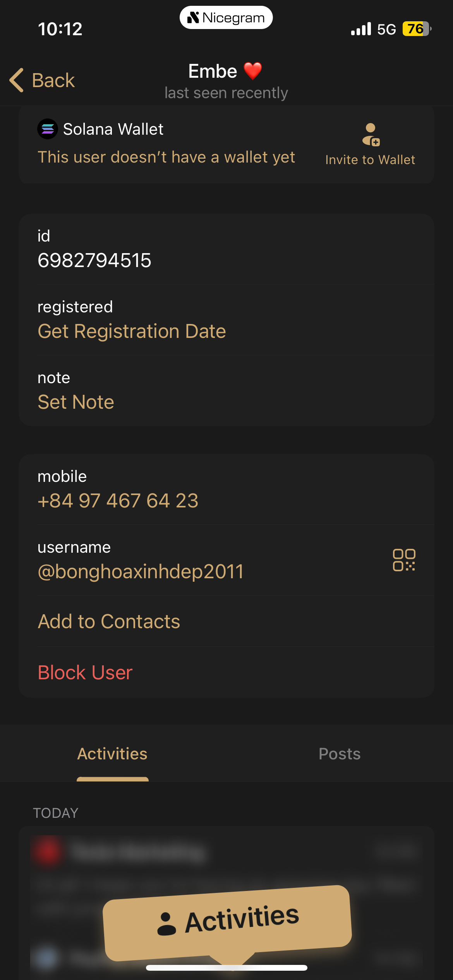Tap the @bonghoaxinhdep2011 username

click(141, 572)
